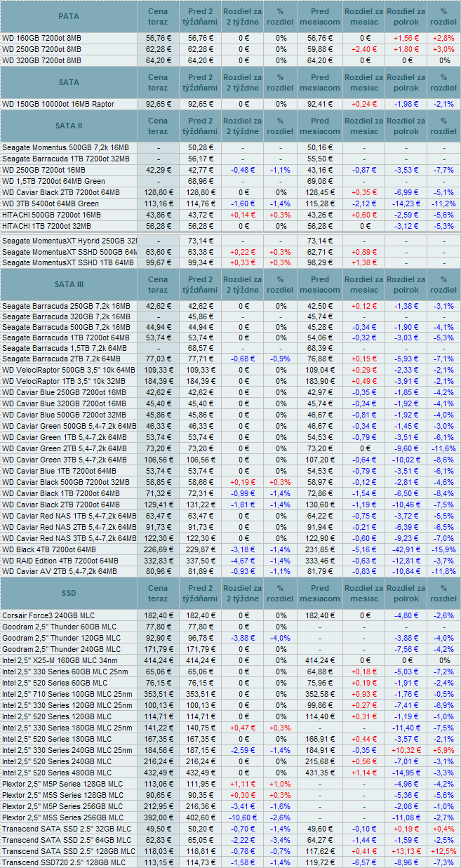This screenshot has height=868, width=461.
Task: Select Seagate MomentusXT SSHD 1TB 64MB
Action: tap(69, 262)
